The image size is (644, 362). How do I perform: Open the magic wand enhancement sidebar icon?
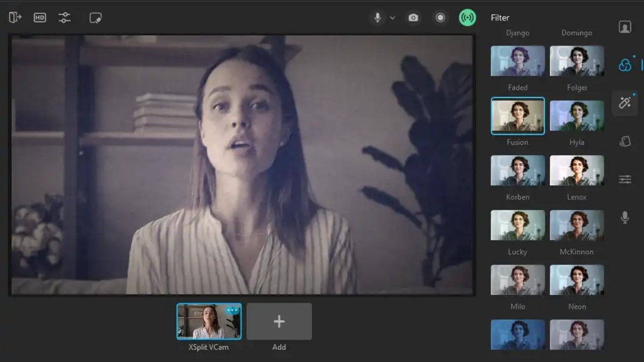(625, 103)
